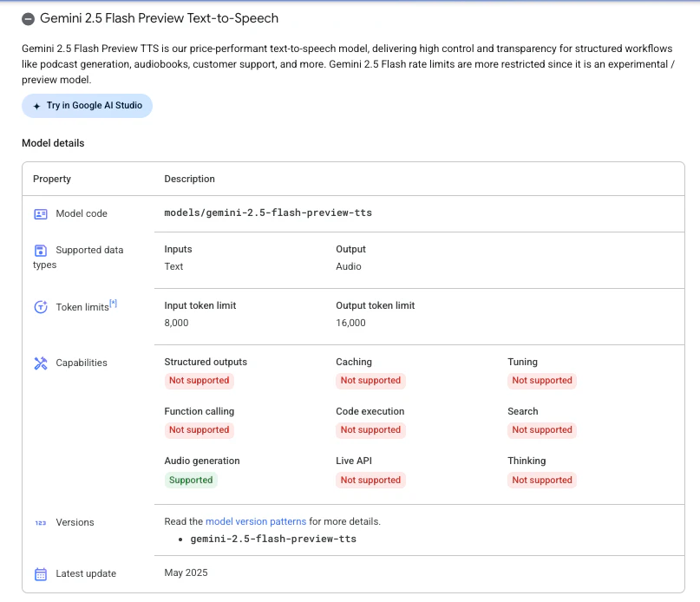Screen dimensions: 700x602
Task: Select gemini-2.5-flash-preview-tts in the Versions list
Action: coord(273,539)
